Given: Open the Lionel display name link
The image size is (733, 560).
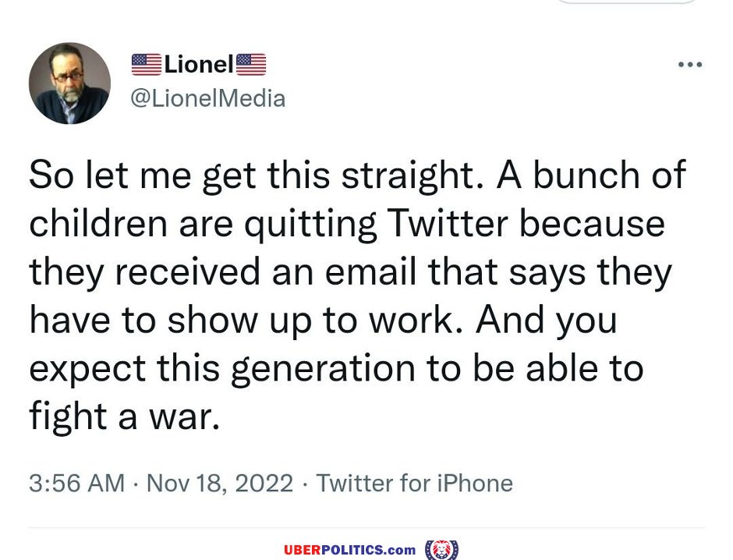Looking at the screenshot, I should pyautogui.click(x=199, y=65).
